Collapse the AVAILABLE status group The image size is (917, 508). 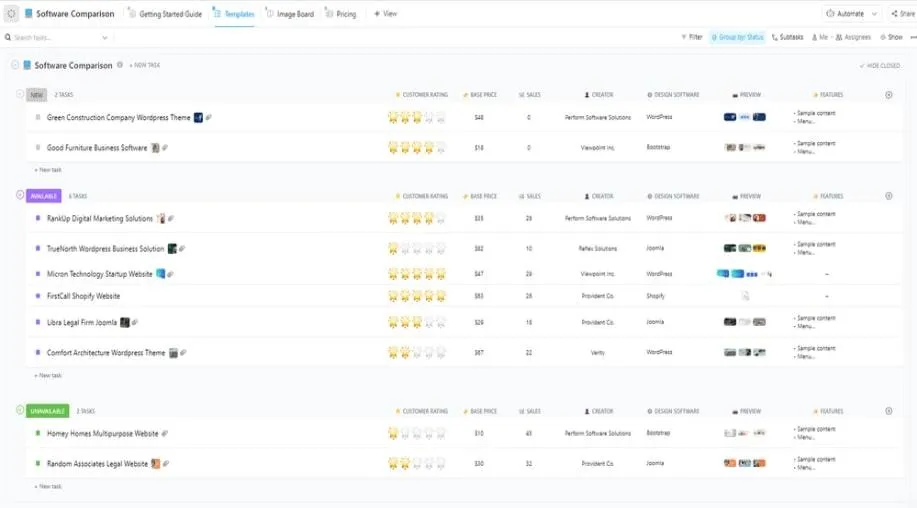[20, 195]
